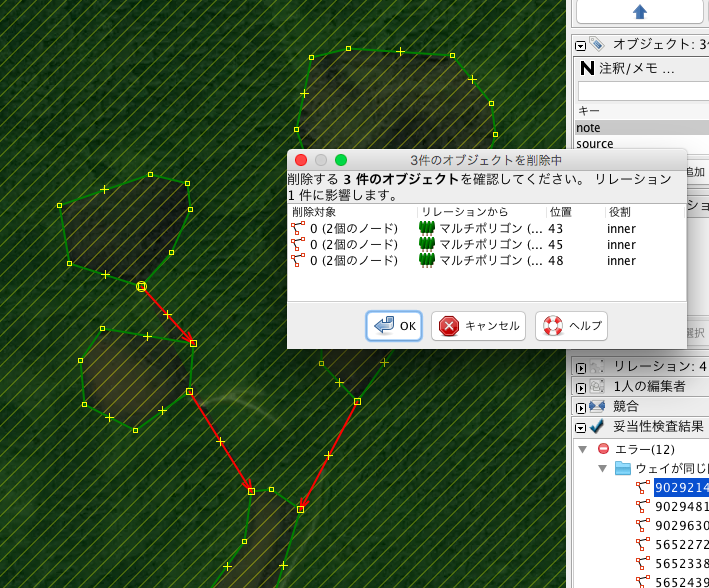Image resolution: width=709 pixels, height=588 pixels.
Task: Select the 5652272 error entry
Action: (681, 545)
